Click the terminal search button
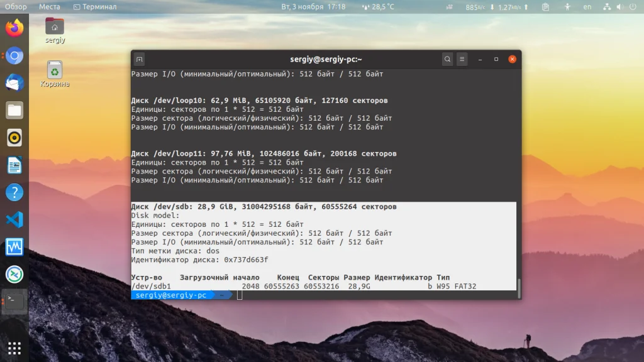 click(447, 59)
